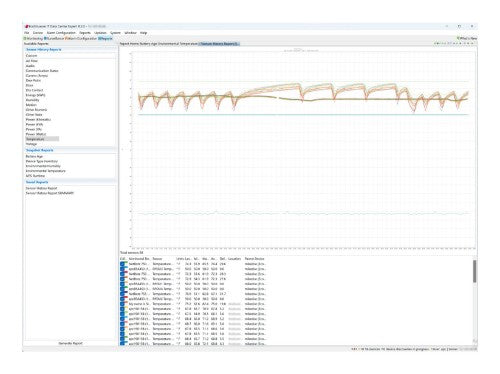Select the Humidity report
Screen dimensions: 500x374
point(32,100)
